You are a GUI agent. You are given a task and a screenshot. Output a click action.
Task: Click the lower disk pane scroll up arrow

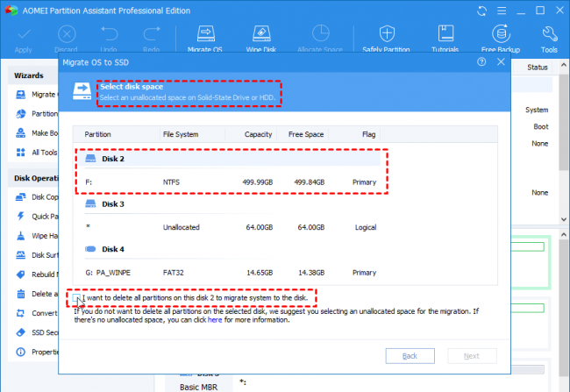[x=564, y=234]
